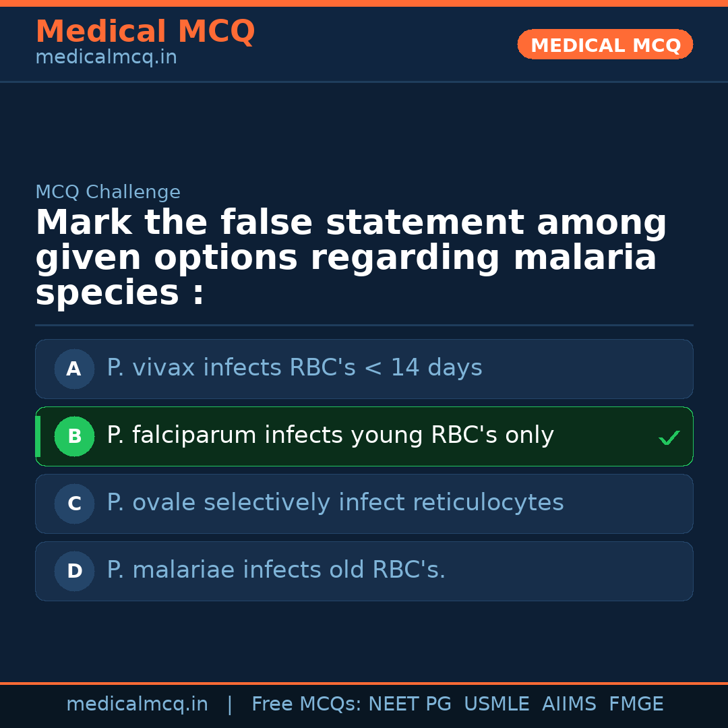The width and height of the screenshot is (728, 728).
Task: Click the orange Medical MCQ header title
Action: click(x=145, y=32)
